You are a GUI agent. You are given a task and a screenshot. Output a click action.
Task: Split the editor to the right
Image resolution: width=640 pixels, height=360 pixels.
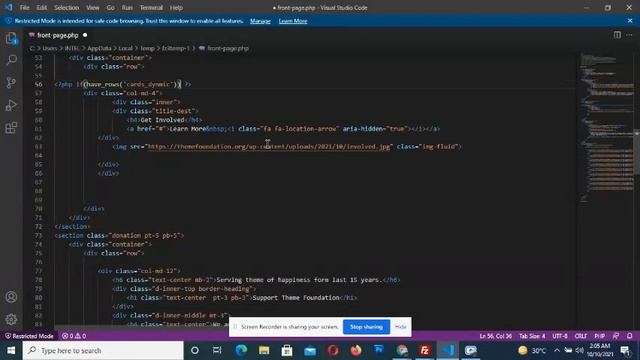click(617, 35)
